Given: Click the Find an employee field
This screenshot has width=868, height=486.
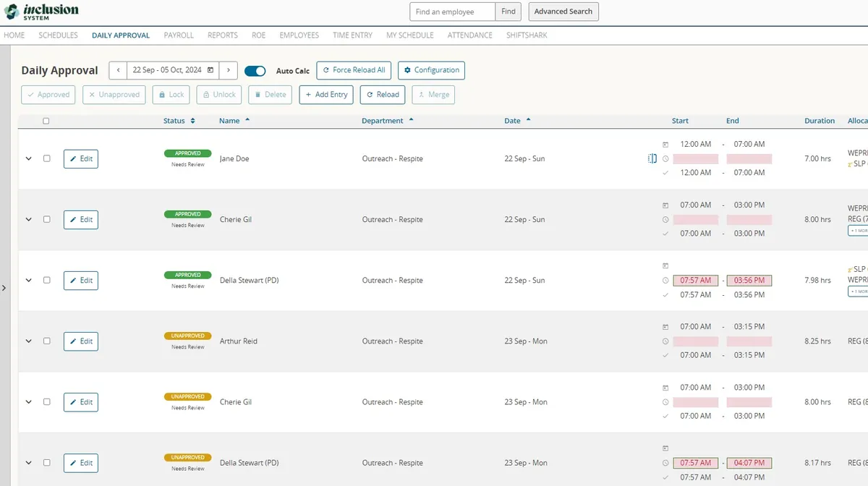Looking at the screenshot, I should click(x=453, y=12).
